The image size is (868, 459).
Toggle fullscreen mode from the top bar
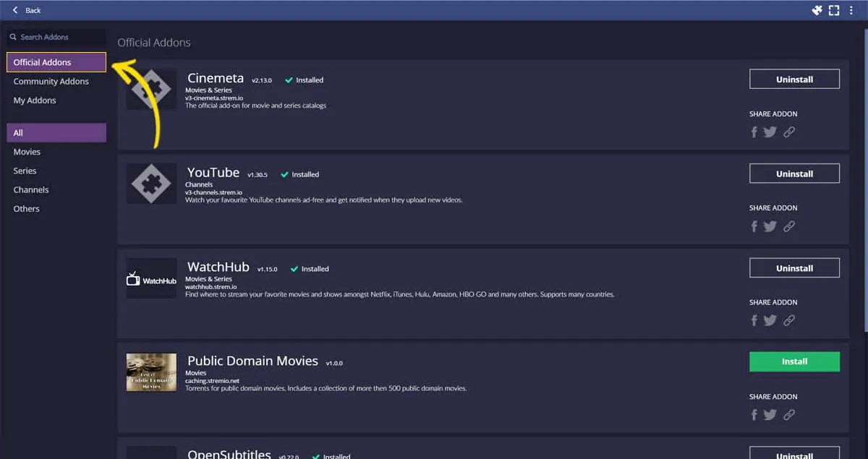click(x=834, y=10)
